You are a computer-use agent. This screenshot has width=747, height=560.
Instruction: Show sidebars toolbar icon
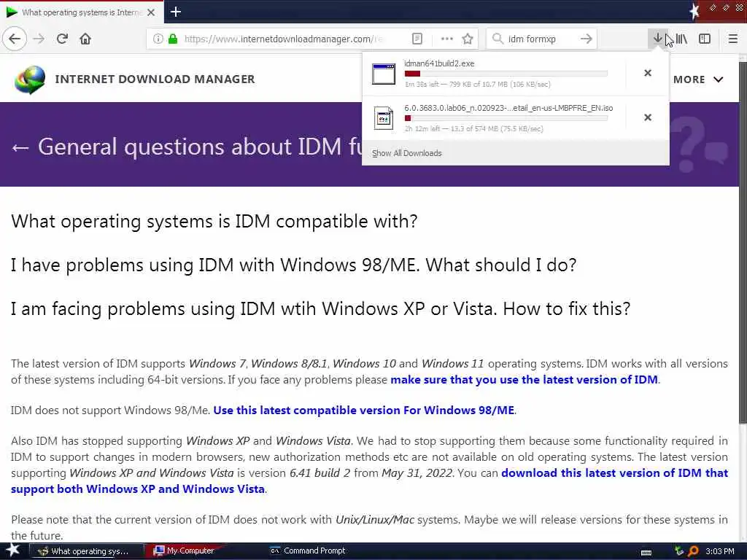click(x=705, y=39)
